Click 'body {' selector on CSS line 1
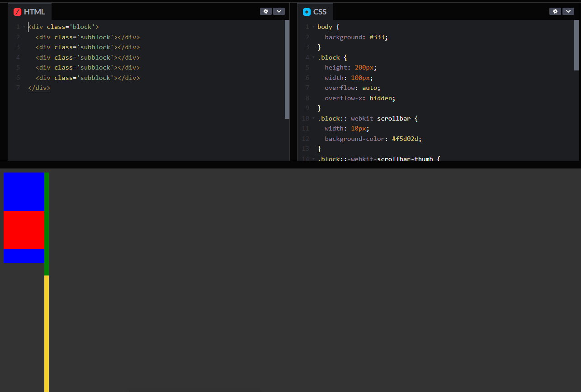Screen dimensions: 581x392 pyautogui.click(x=328, y=27)
